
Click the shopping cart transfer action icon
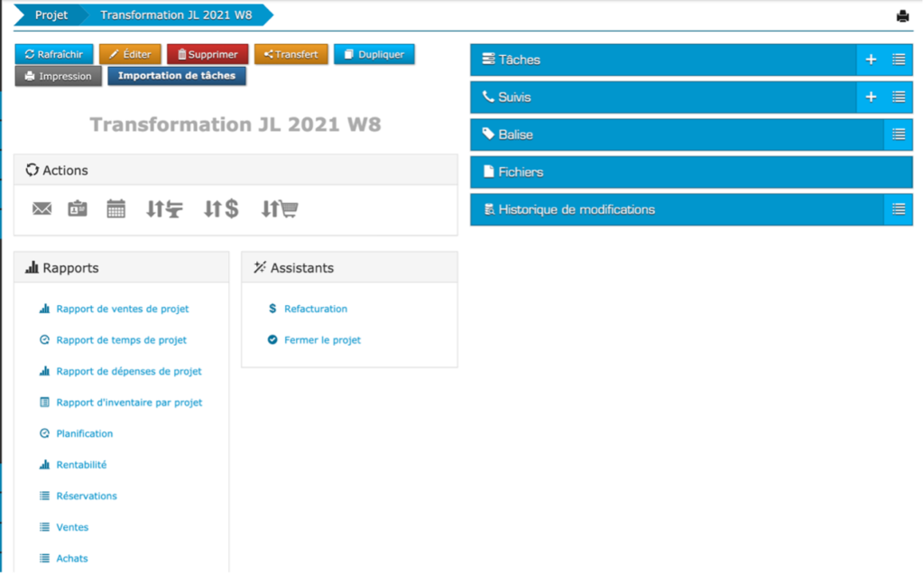pyautogui.click(x=280, y=209)
